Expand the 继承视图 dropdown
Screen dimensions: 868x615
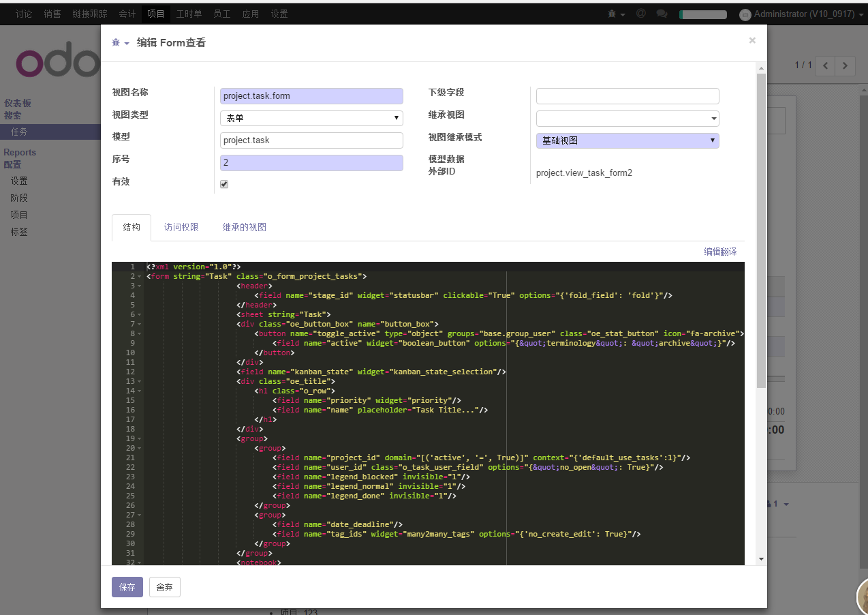[x=627, y=119]
